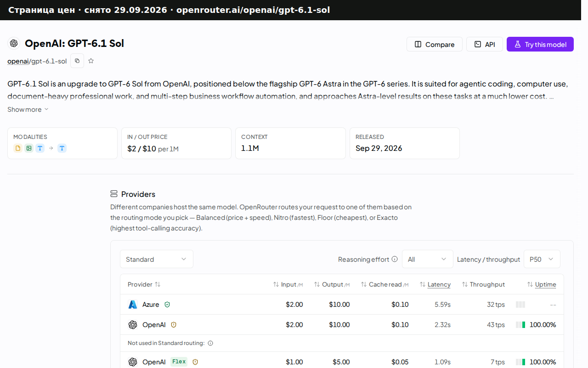Click the Azure latency value '5.59s'
The image size is (588, 368).
tap(442, 305)
